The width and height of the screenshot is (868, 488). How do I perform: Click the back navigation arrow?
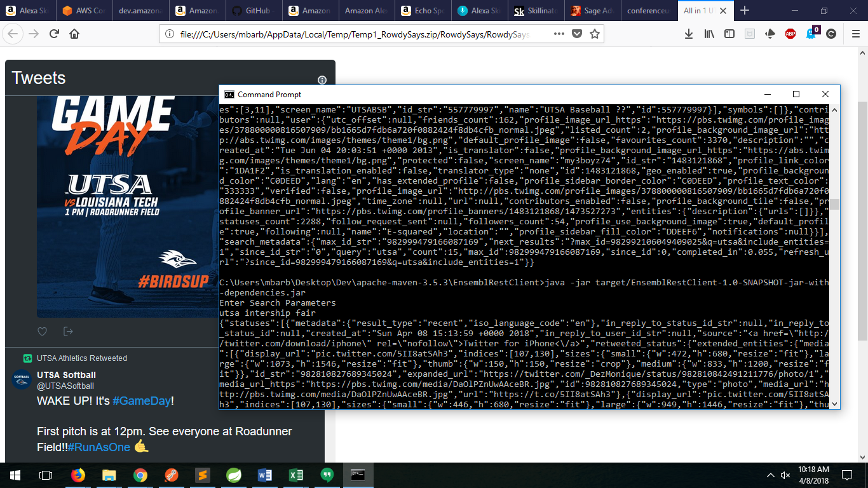pyautogui.click(x=13, y=34)
